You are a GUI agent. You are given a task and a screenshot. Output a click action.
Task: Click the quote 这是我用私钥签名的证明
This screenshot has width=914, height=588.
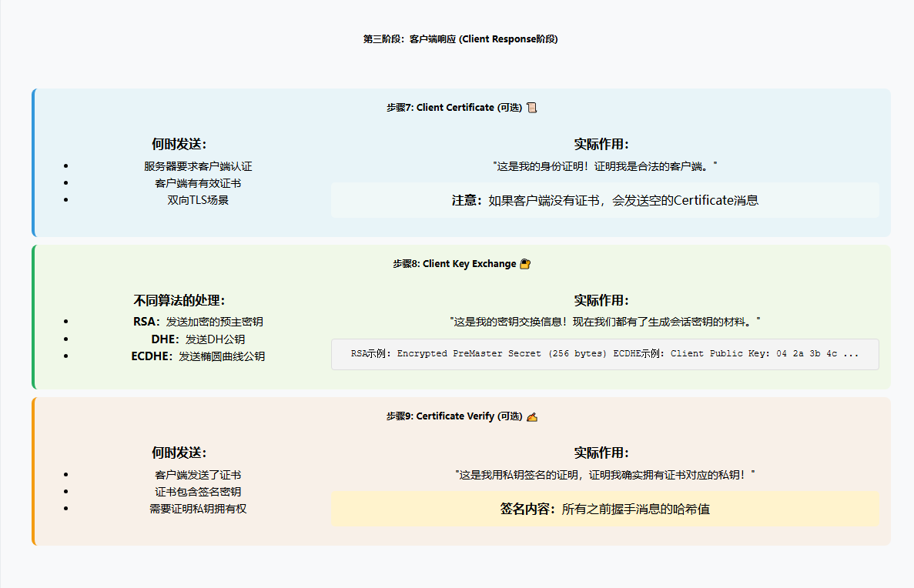(x=605, y=475)
